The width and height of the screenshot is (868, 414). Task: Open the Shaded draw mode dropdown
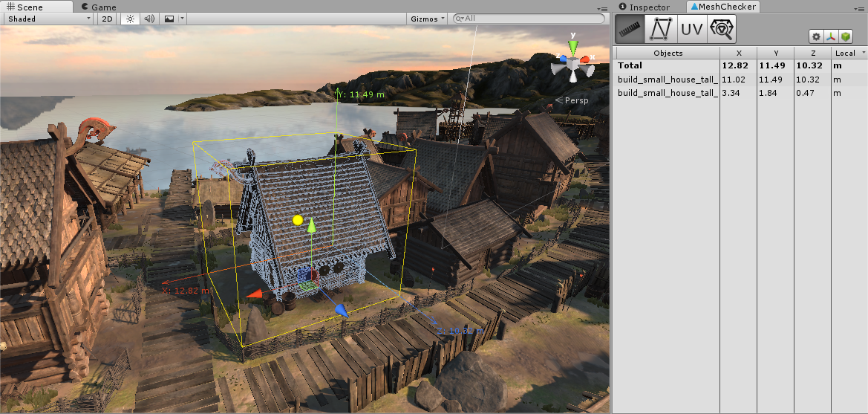(x=49, y=19)
